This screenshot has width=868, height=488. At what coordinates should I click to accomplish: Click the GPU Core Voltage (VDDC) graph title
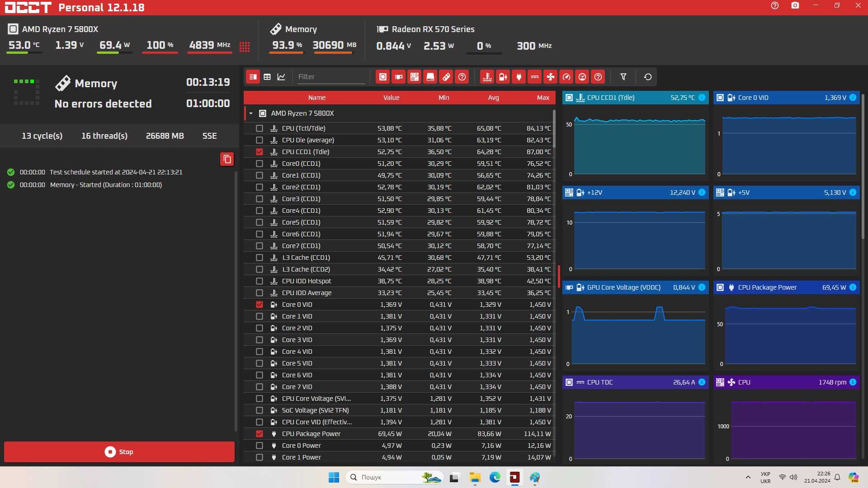point(623,287)
